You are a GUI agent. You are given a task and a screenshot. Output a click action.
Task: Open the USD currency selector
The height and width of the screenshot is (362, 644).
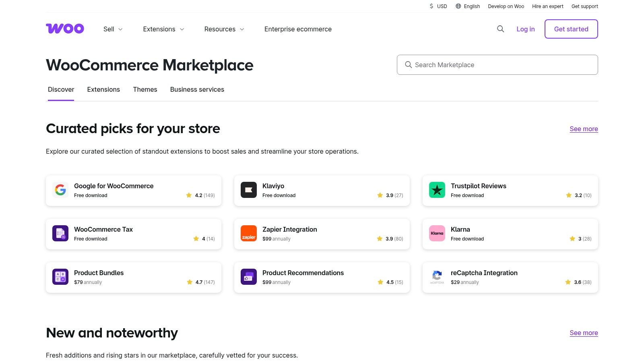[x=438, y=6]
